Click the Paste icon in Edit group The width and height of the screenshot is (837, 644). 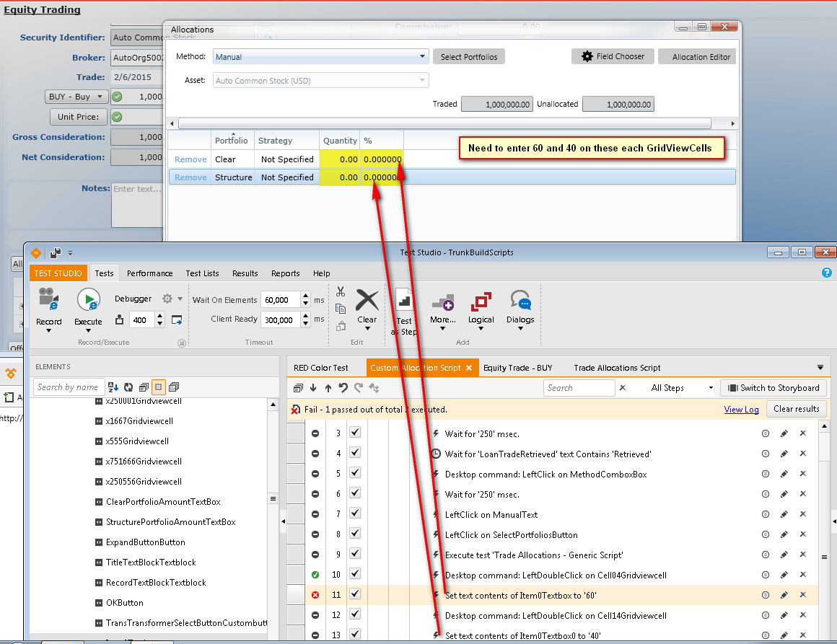341,327
